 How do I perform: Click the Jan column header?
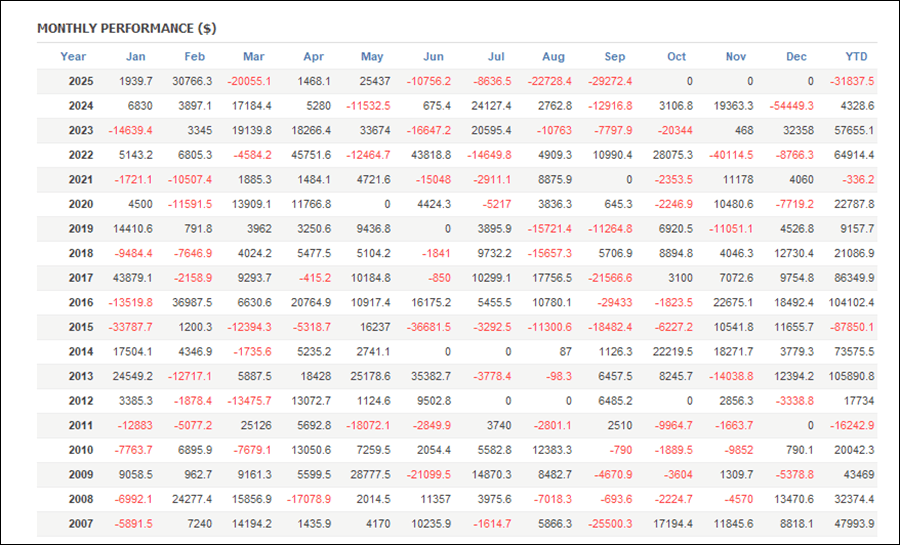(134, 57)
